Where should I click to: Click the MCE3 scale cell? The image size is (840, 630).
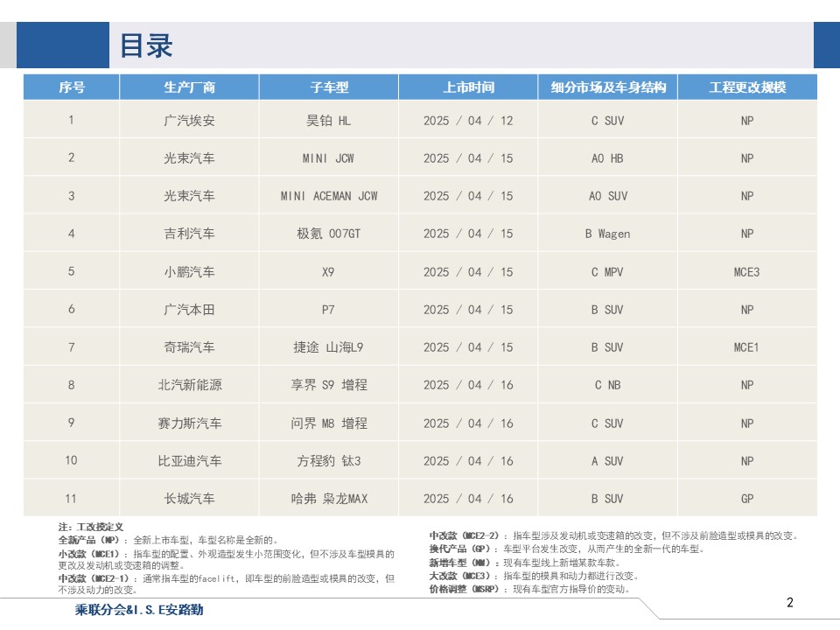(x=747, y=271)
